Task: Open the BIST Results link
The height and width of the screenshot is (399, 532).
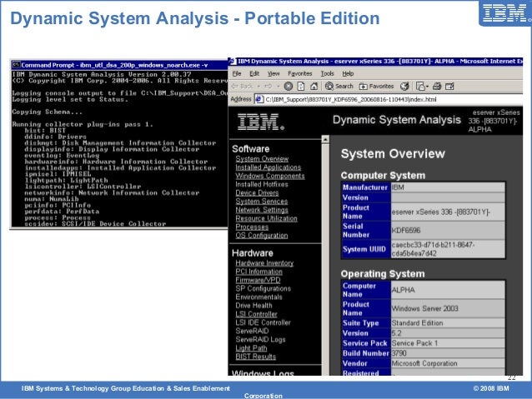Action: 255,357
